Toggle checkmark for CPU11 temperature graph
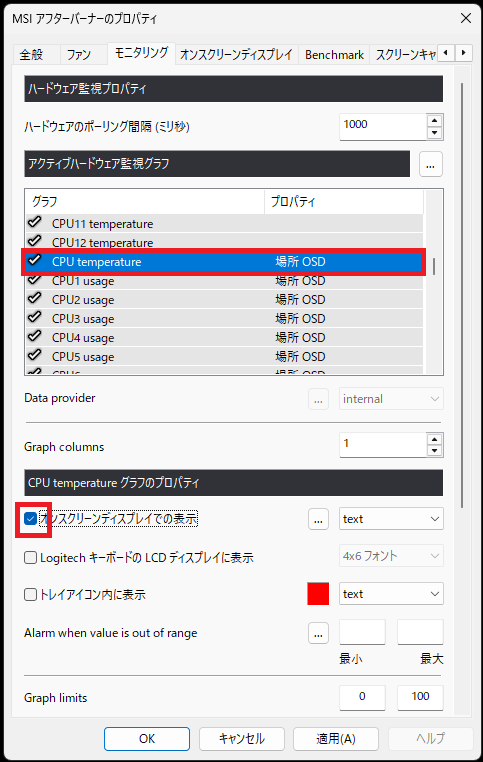The width and height of the screenshot is (483, 762). (34, 223)
